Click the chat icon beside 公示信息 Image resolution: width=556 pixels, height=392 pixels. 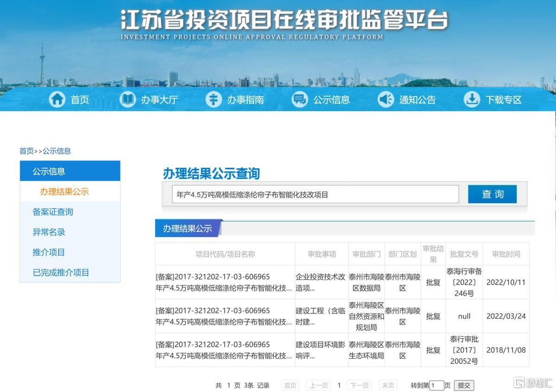coord(300,99)
